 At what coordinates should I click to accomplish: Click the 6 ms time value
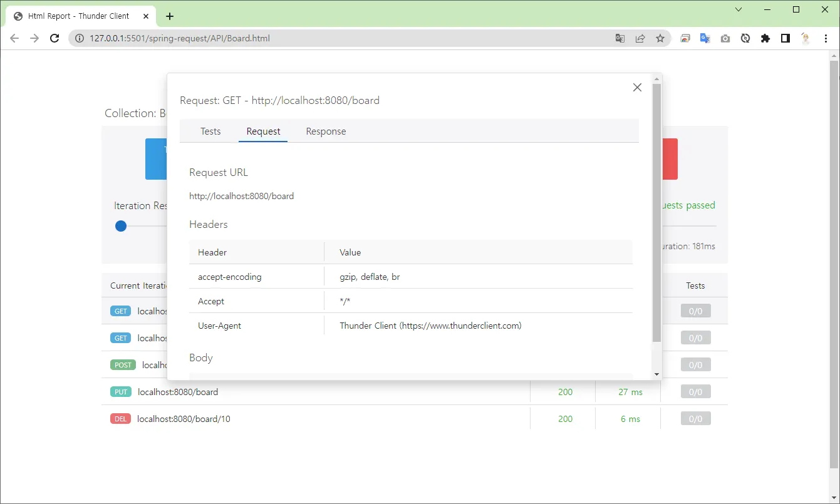(x=631, y=419)
